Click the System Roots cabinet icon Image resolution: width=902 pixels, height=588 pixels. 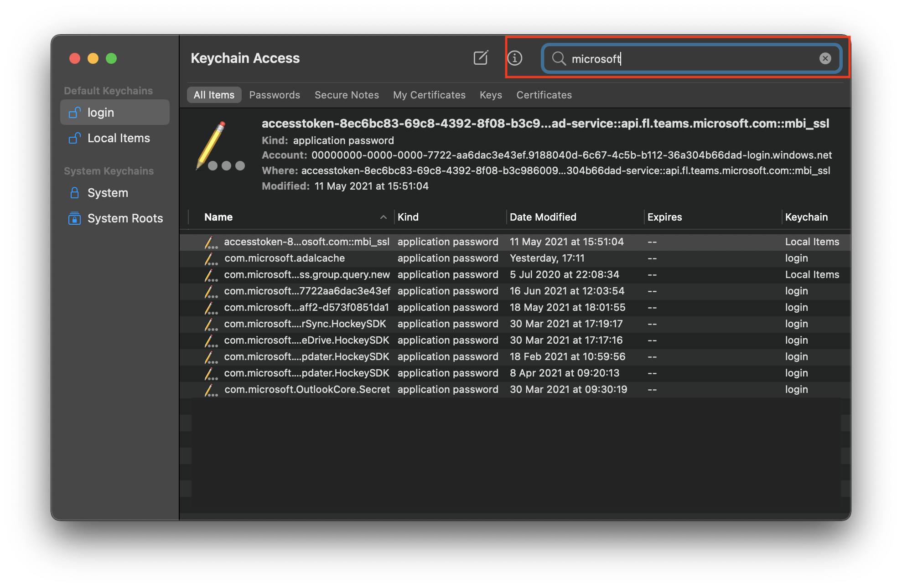[x=75, y=218]
